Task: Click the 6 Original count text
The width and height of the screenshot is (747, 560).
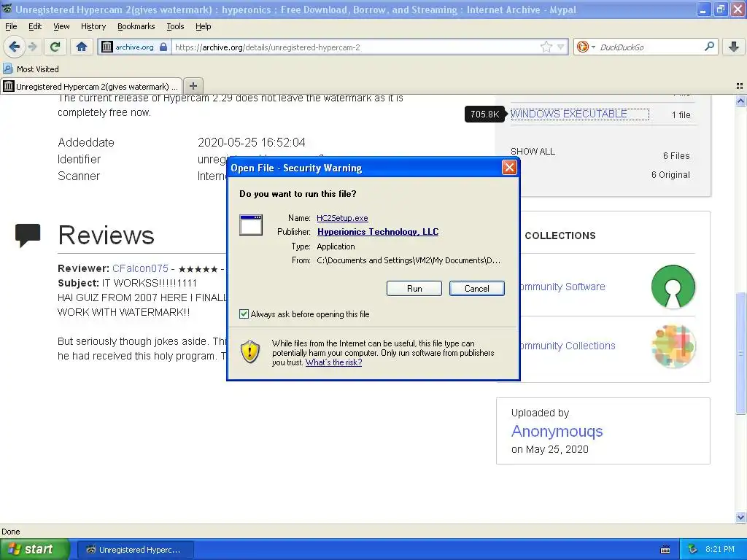Action: click(x=670, y=175)
